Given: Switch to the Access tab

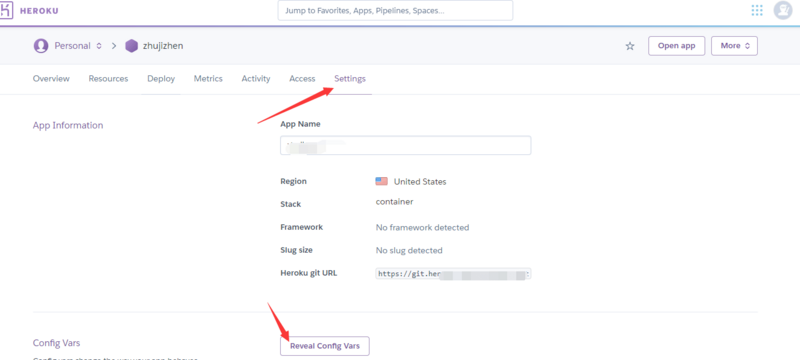Looking at the screenshot, I should click(x=302, y=79).
